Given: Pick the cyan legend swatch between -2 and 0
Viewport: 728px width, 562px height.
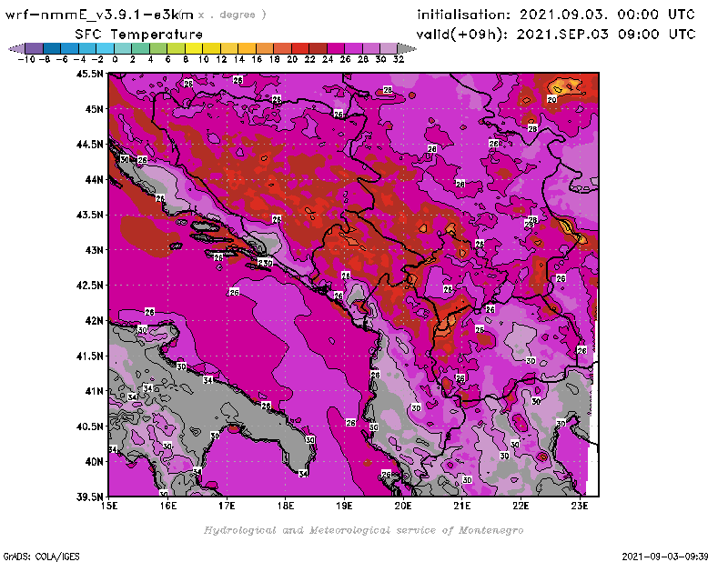Looking at the screenshot, I should (105, 48).
